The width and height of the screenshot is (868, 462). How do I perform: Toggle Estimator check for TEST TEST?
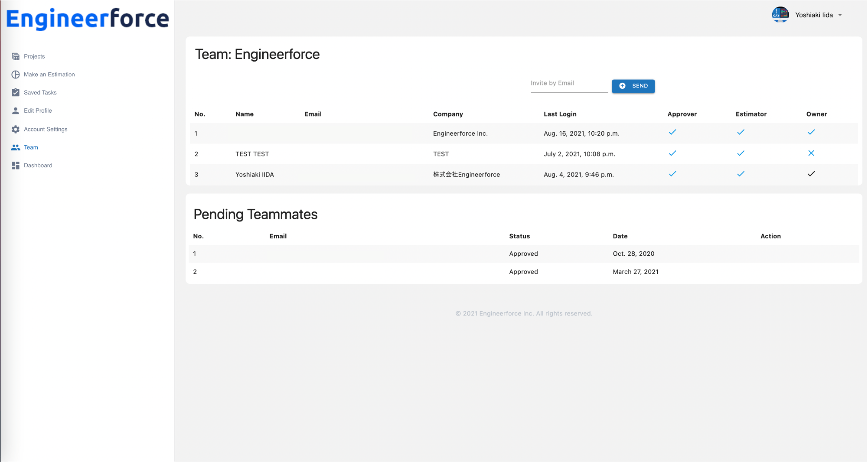pyautogui.click(x=741, y=153)
